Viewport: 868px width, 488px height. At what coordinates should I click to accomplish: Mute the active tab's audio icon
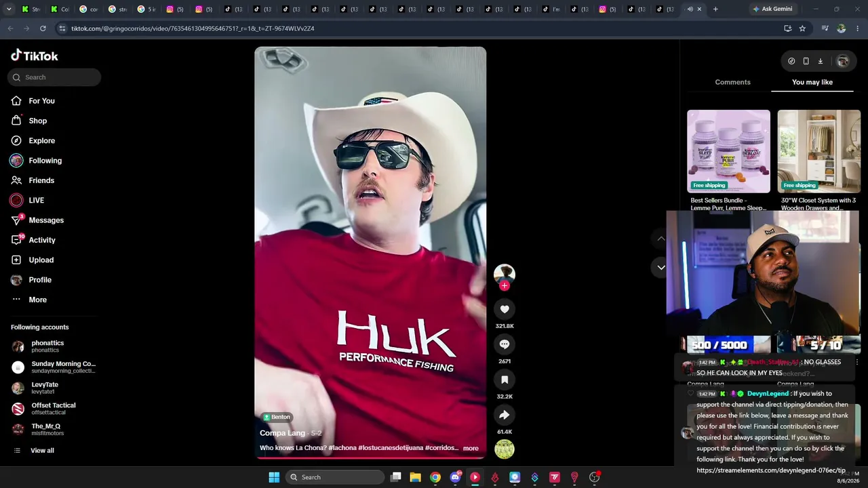(690, 9)
